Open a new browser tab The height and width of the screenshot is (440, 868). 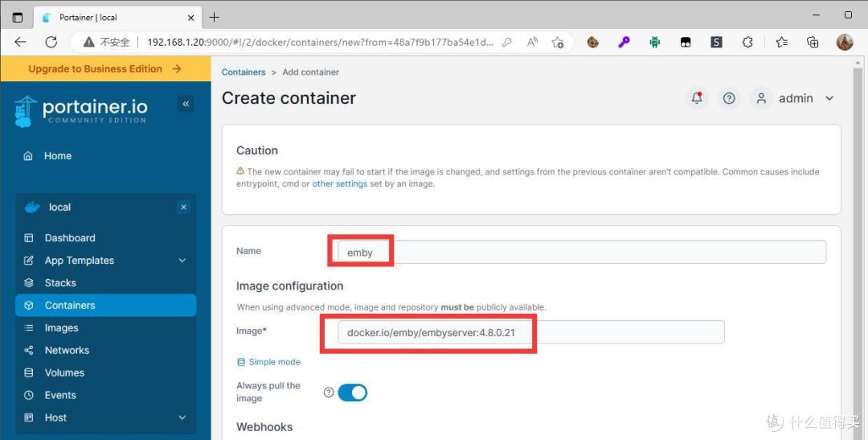pos(215,17)
